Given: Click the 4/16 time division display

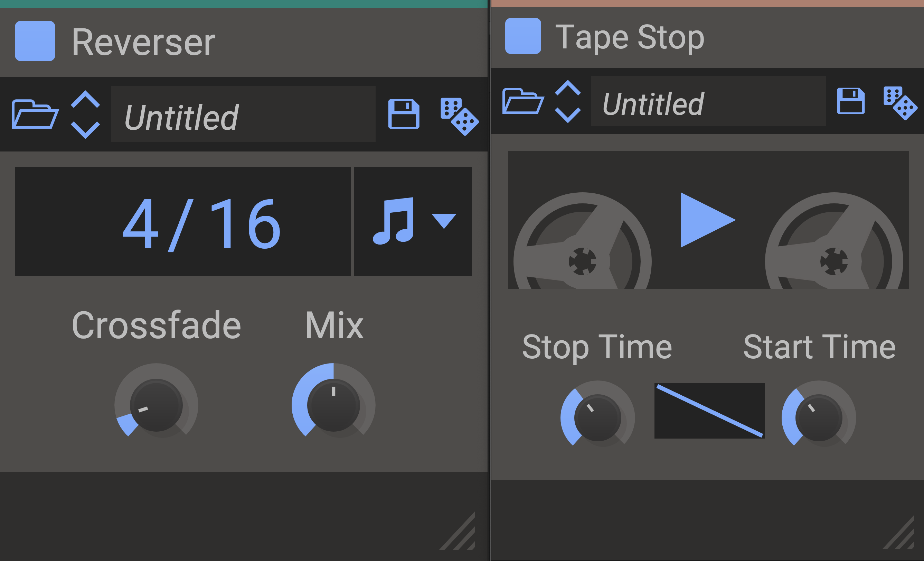Looking at the screenshot, I should (x=183, y=221).
